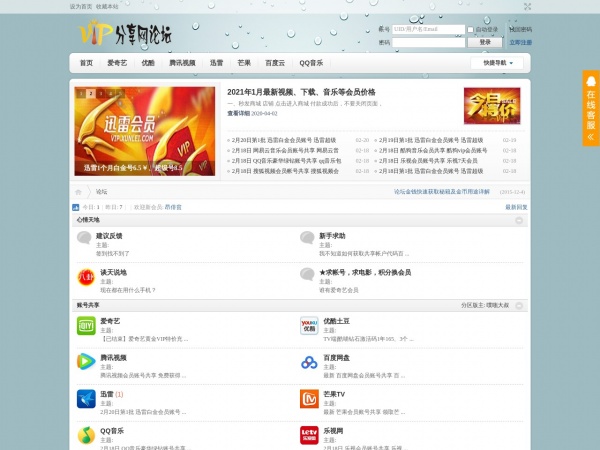Open the 谁有爱奇艺会员 post
This screenshot has height=450, width=600.
[x=339, y=290]
